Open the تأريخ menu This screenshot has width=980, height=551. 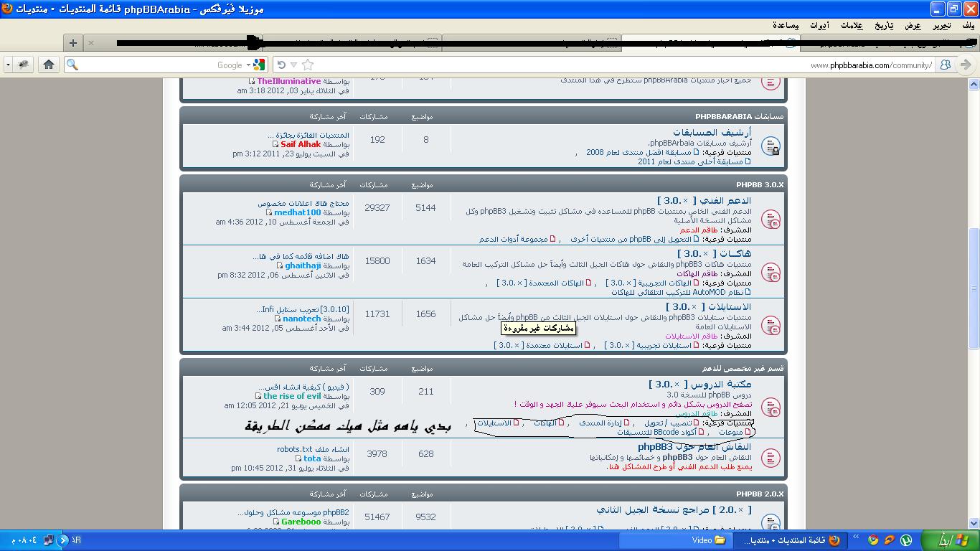click(884, 25)
